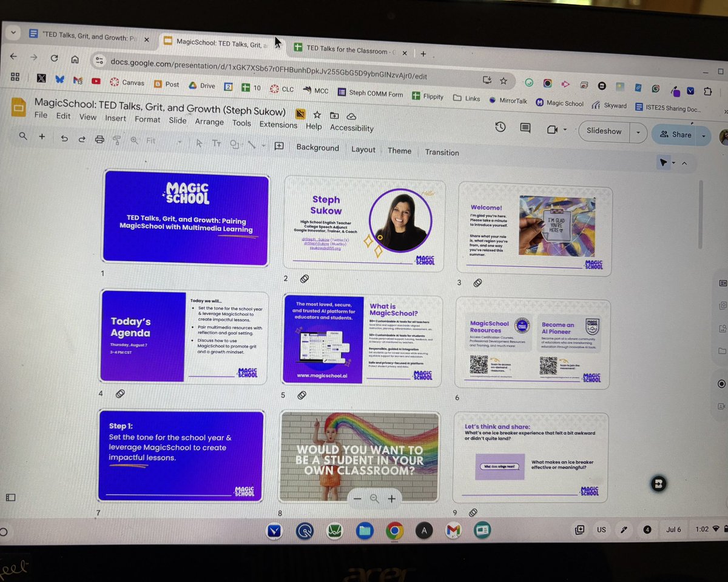
Task: Search the menus magnifier icon
Action: click(23, 136)
